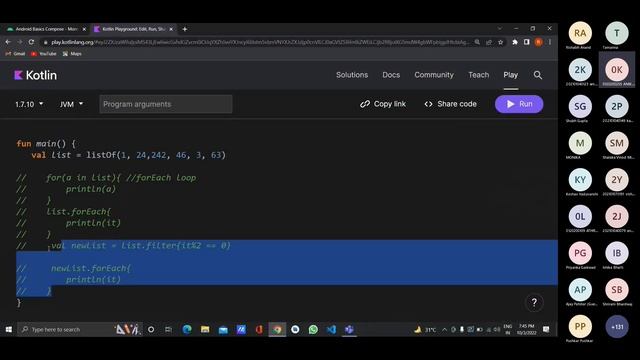The width and height of the screenshot is (640, 360).
Task: Go back in browser history
Action: tap(8, 42)
